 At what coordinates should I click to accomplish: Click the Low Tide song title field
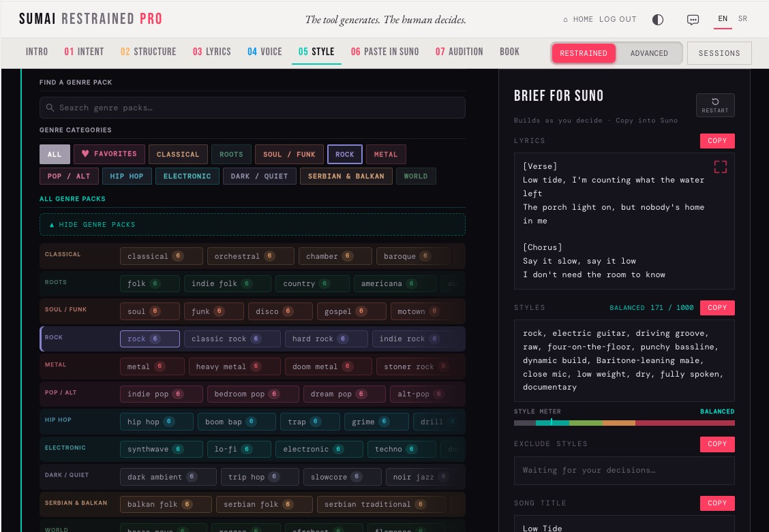tap(624, 524)
